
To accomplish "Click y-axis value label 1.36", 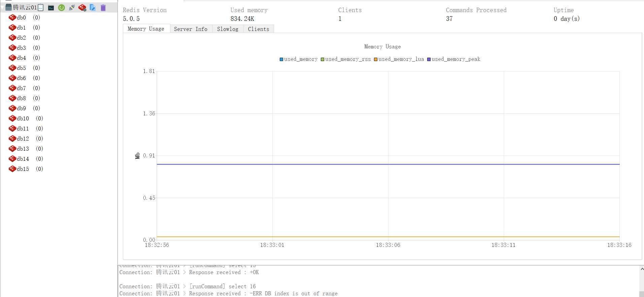I will 149,114.
